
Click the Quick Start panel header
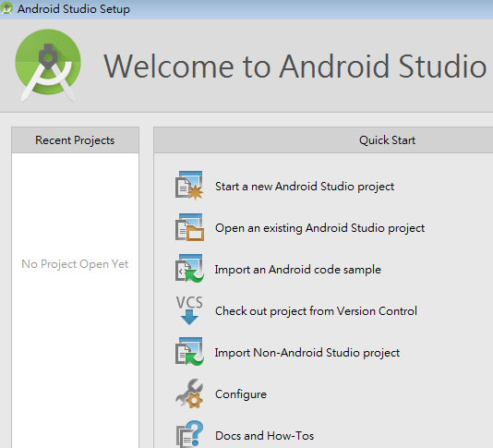(323, 140)
